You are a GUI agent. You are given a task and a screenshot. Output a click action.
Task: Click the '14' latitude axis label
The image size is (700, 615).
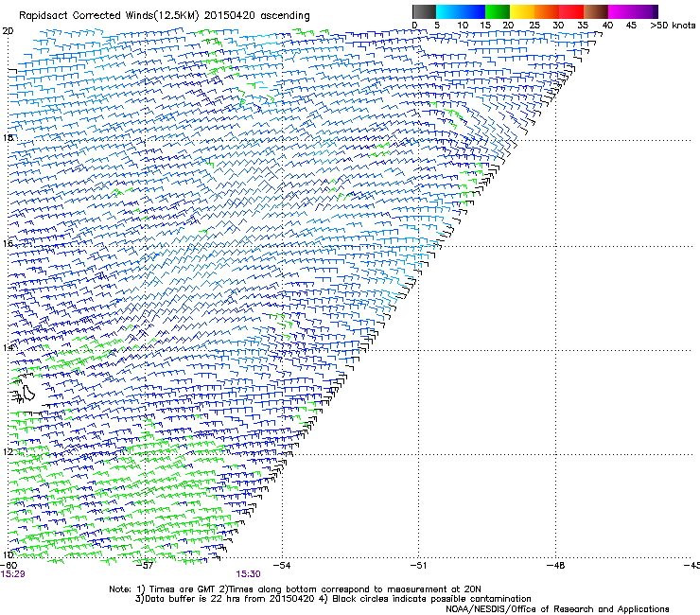pyautogui.click(x=8, y=347)
